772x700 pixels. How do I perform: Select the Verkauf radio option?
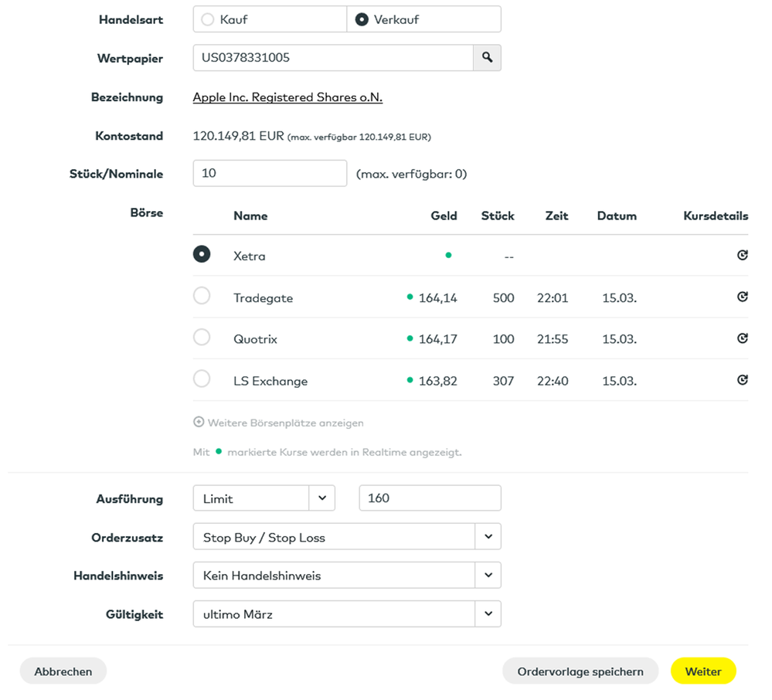click(x=362, y=20)
